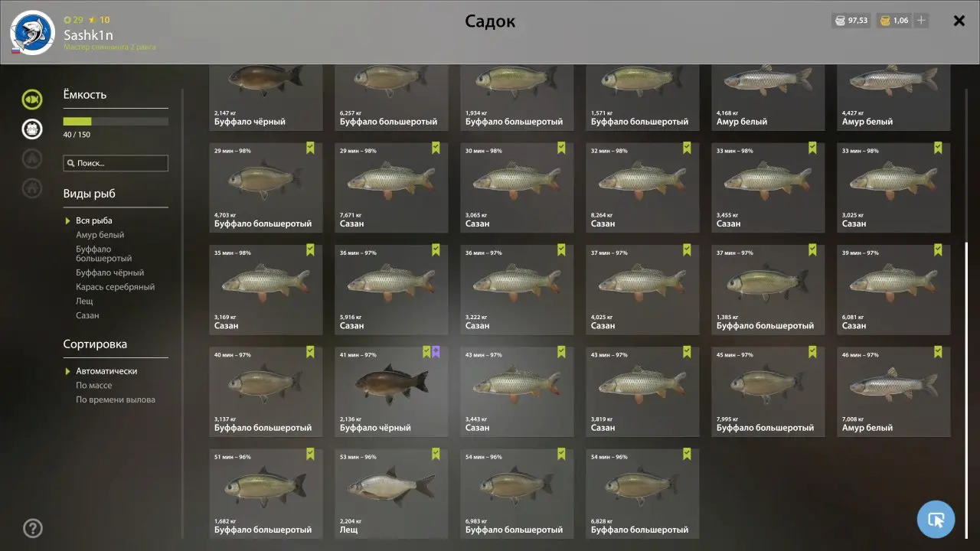Click the purple star badge on Буффало чёрный
The width and height of the screenshot is (980, 551).
(436, 352)
